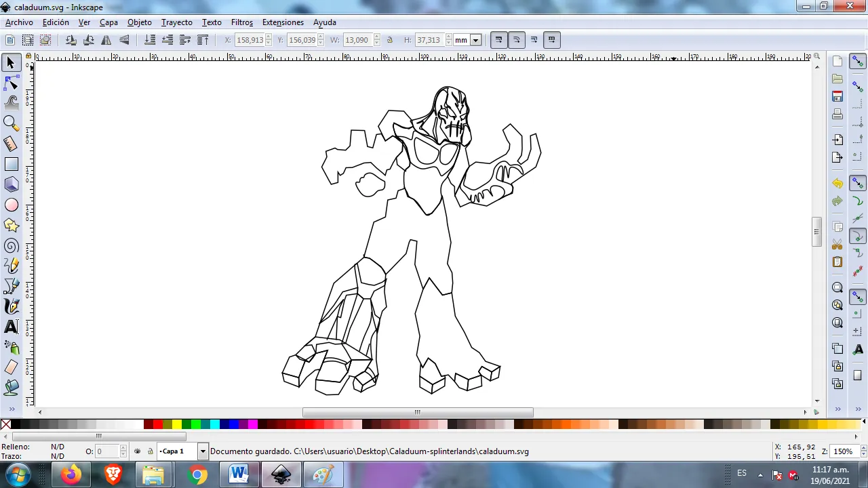Open the Filtros menu
Image resolution: width=868 pixels, height=488 pixels.
tap(242, 22)
